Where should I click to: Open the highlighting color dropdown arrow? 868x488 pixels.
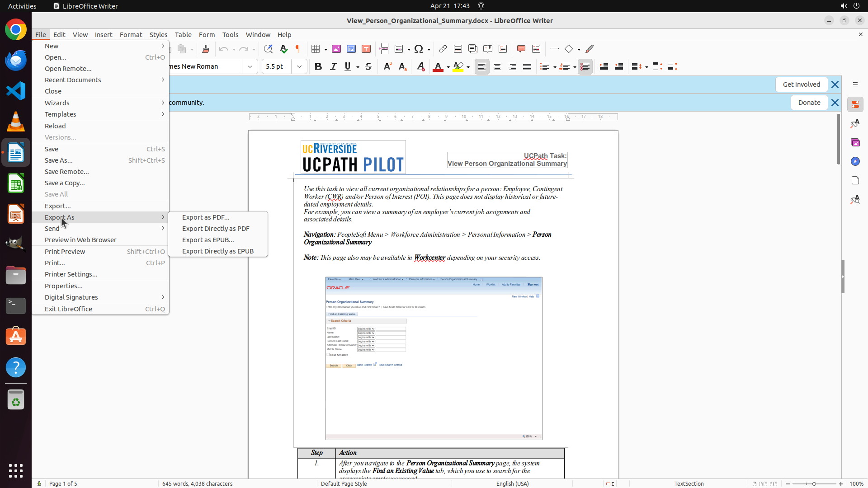pyautogui.click(x=468, y=67)
